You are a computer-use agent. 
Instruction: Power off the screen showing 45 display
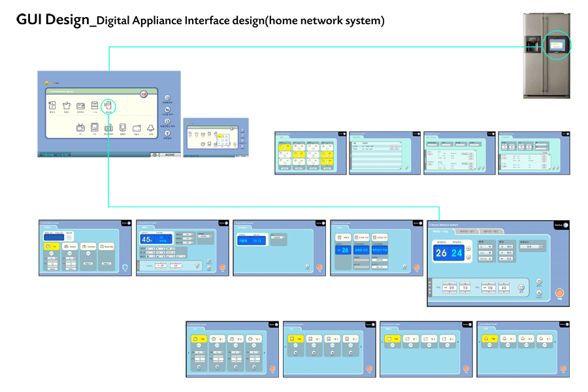(222, 267)
